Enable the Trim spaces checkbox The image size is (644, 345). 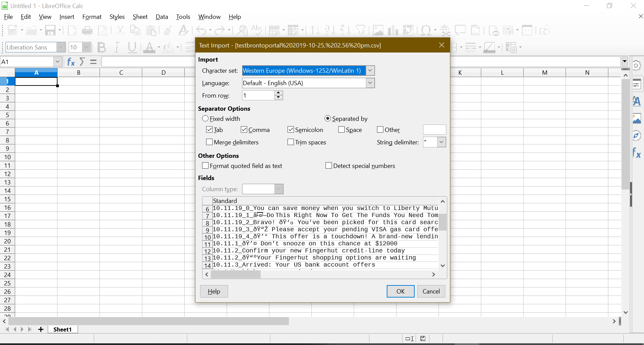tap(291, 142)
